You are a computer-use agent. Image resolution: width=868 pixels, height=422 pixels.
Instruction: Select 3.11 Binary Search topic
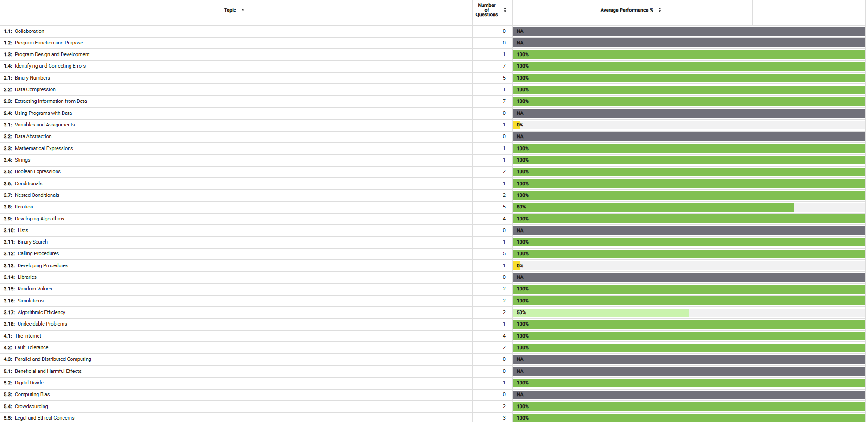click(x=25, y=242)
